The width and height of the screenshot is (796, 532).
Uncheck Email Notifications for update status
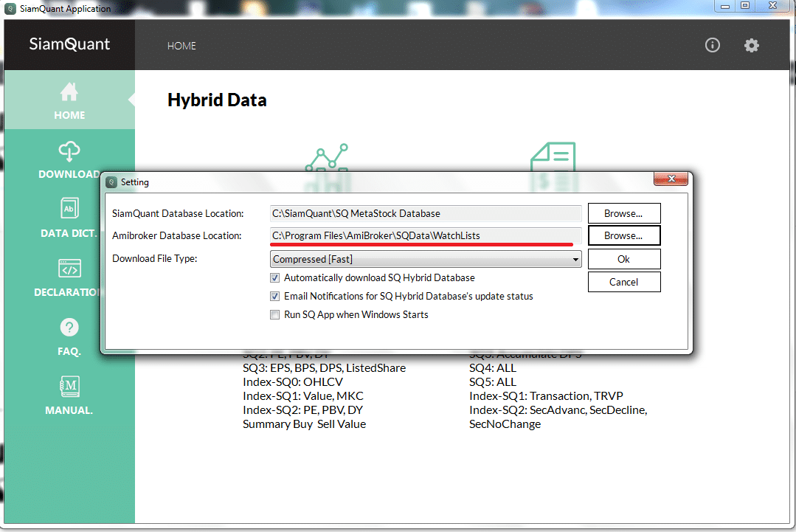click(275, 297)
